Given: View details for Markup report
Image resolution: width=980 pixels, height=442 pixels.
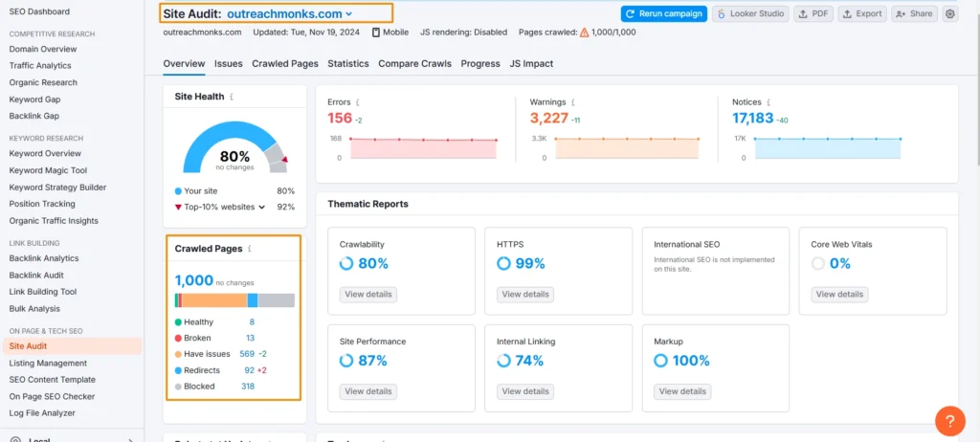Looking at the screenshot, I should click(x=682, y=391).
